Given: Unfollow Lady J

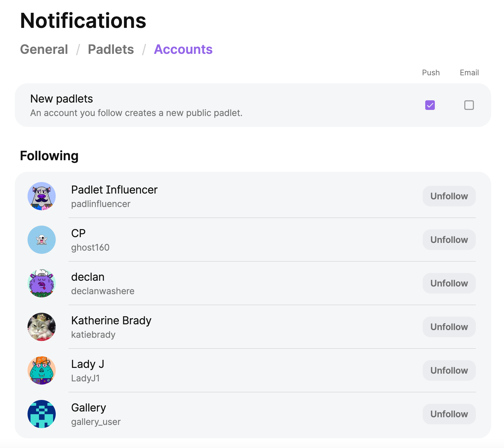Looking at the screenshot, I should coord(449,370).
